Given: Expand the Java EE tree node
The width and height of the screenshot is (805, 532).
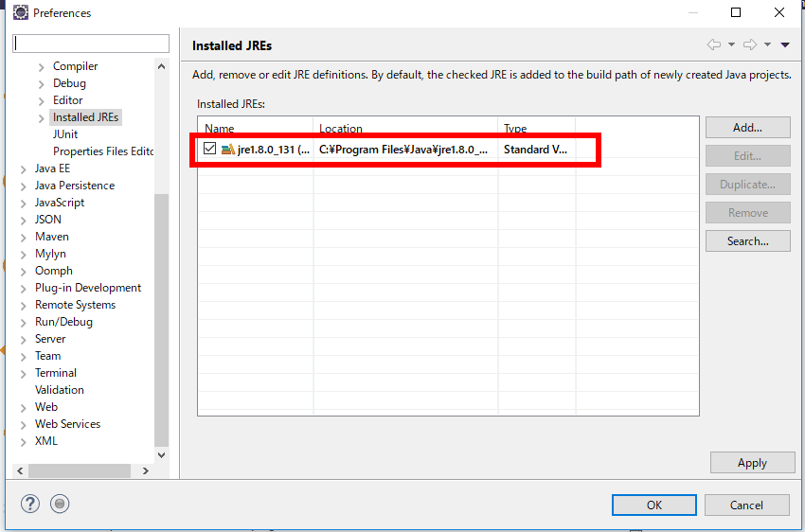Looking at the screenshot, I should point(23,169).
